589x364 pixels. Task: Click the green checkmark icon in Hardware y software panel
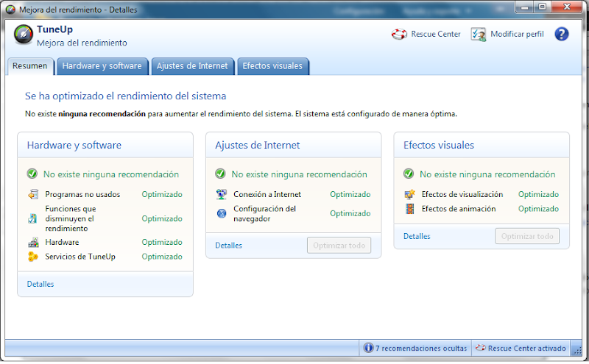[x=32, y=174]
